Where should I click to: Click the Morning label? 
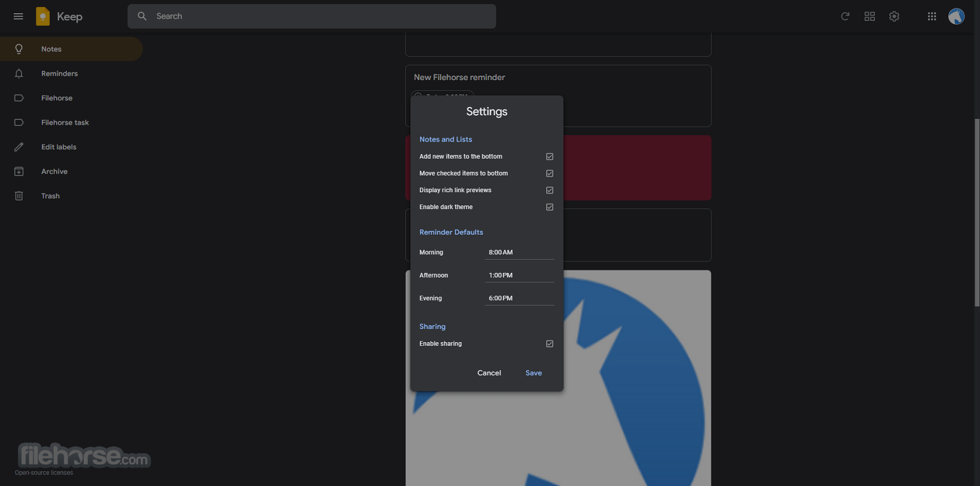pyautogui.click(x=431, y=253)
